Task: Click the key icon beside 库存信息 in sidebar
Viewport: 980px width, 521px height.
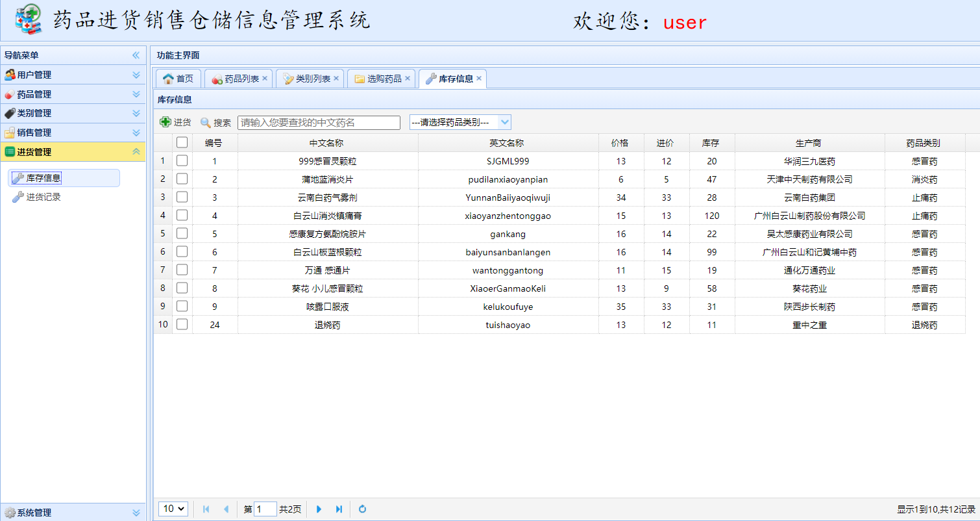Action: tap(18, 177)
